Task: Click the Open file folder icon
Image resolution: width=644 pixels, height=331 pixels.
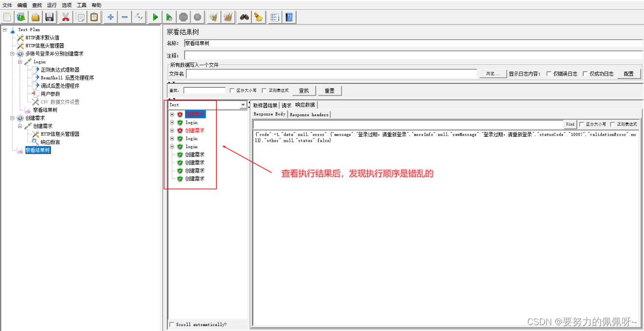Action: coord(35,17)
